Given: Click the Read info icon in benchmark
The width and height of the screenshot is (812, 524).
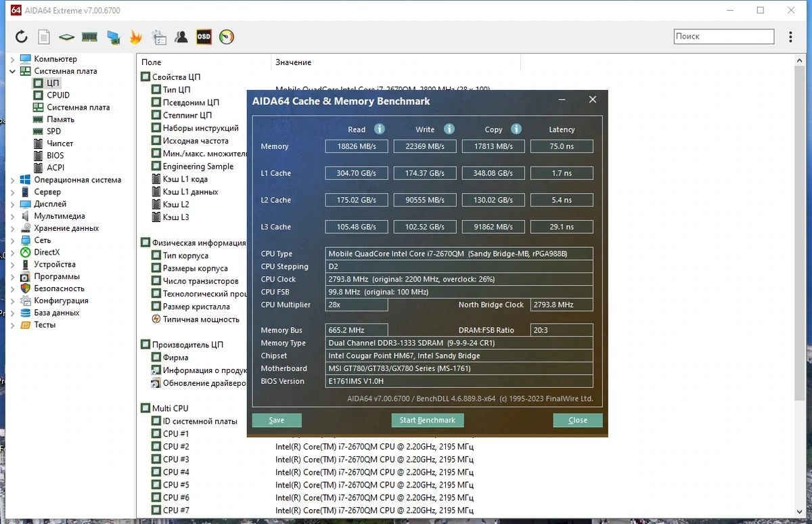Looking at the screenshot, I should tap(380, 129).
